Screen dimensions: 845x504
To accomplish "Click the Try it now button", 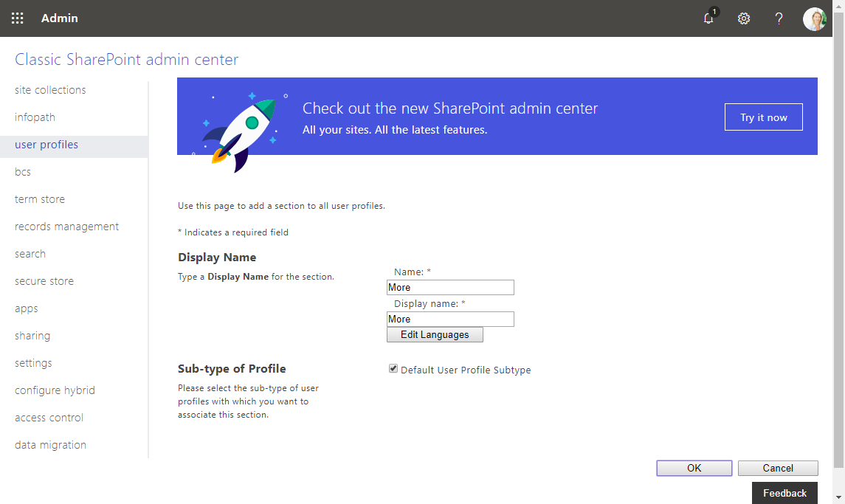I will coord(764,117).
